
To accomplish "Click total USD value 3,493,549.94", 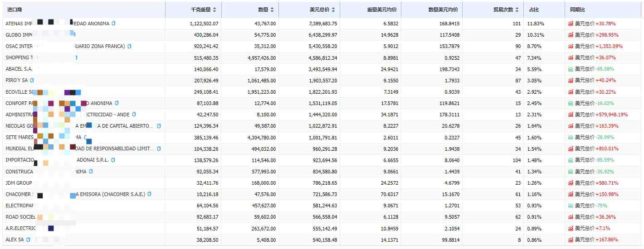I will click(x=323, y=69).
